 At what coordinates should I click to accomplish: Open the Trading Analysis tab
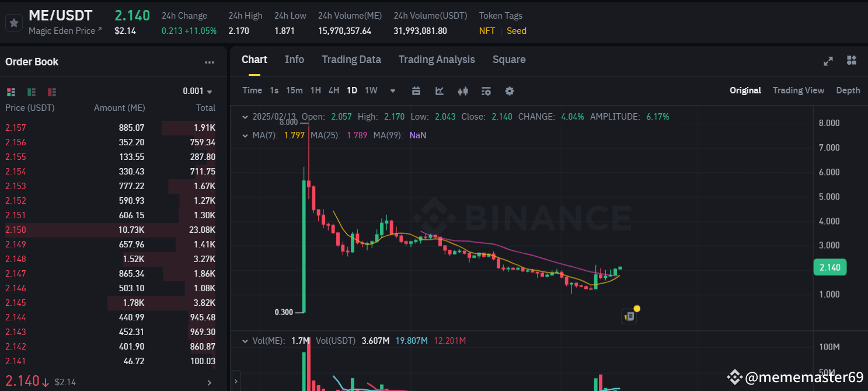437,60
